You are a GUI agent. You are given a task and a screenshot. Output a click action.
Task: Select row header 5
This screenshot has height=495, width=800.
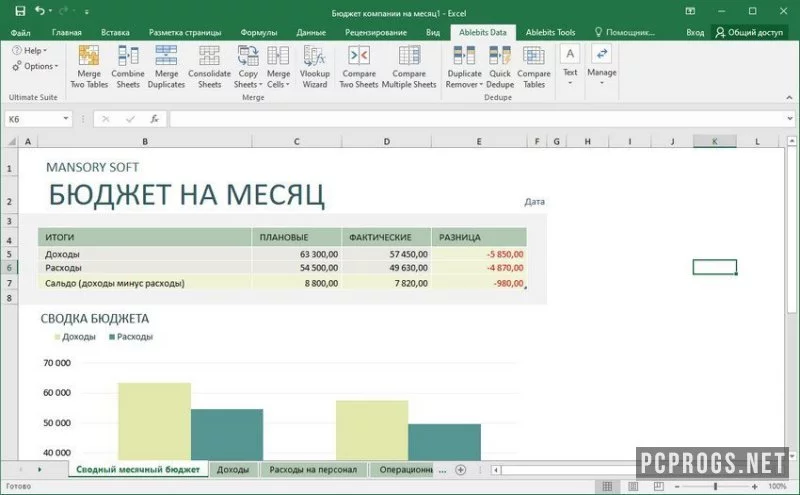[x=9, y=254]
